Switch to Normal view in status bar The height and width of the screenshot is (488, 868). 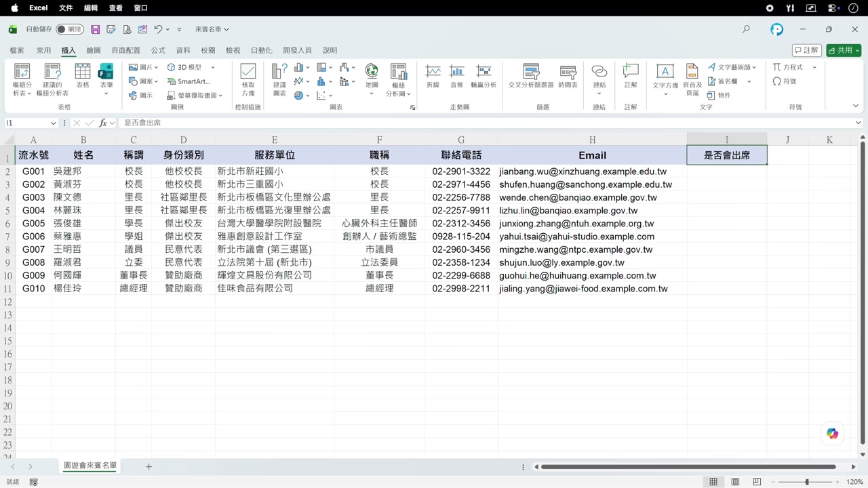[713, 482]
